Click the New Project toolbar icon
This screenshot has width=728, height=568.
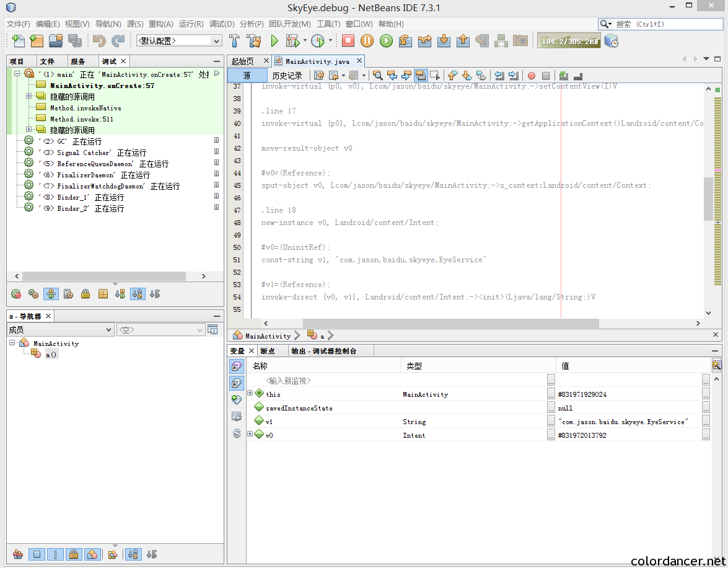(36, 41)
